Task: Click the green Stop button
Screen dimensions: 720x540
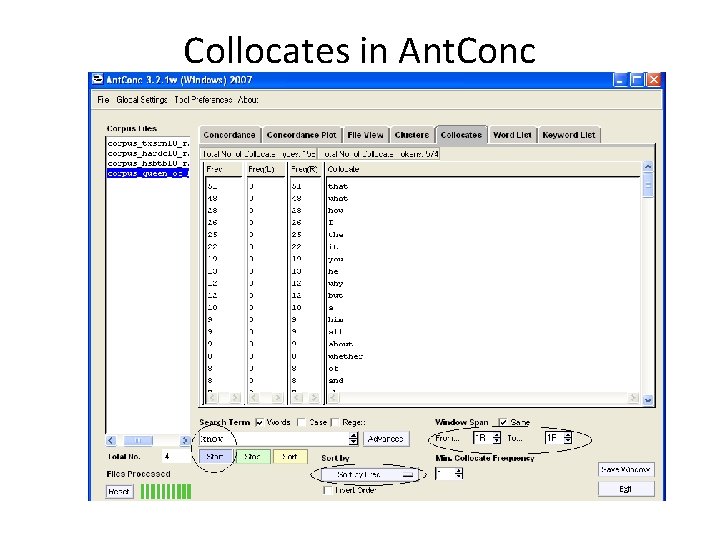Action: 253,456
